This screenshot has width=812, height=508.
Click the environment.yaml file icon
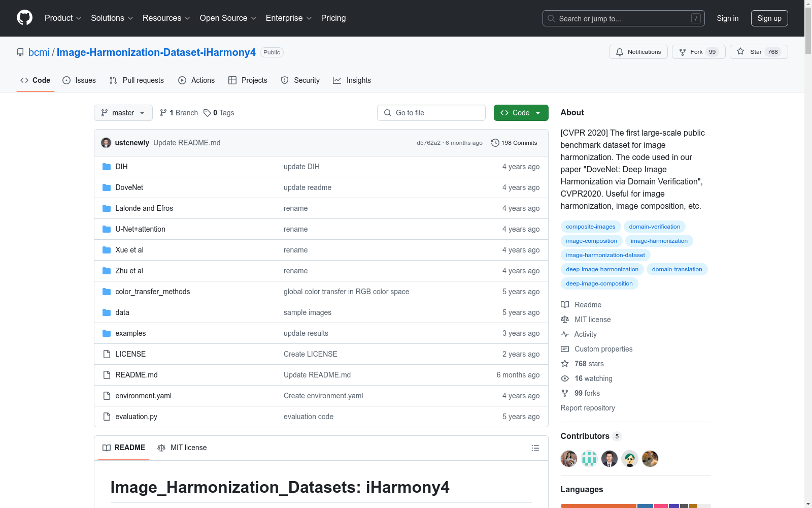(x=107, y=396)
